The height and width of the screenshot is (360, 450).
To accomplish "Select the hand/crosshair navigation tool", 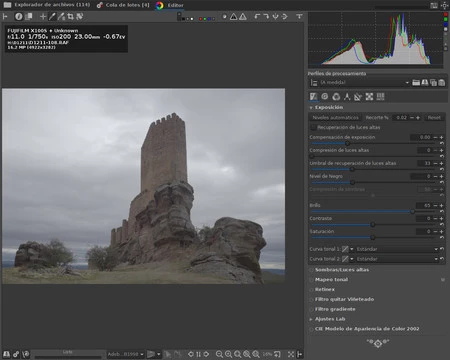I will click(43, 16).
